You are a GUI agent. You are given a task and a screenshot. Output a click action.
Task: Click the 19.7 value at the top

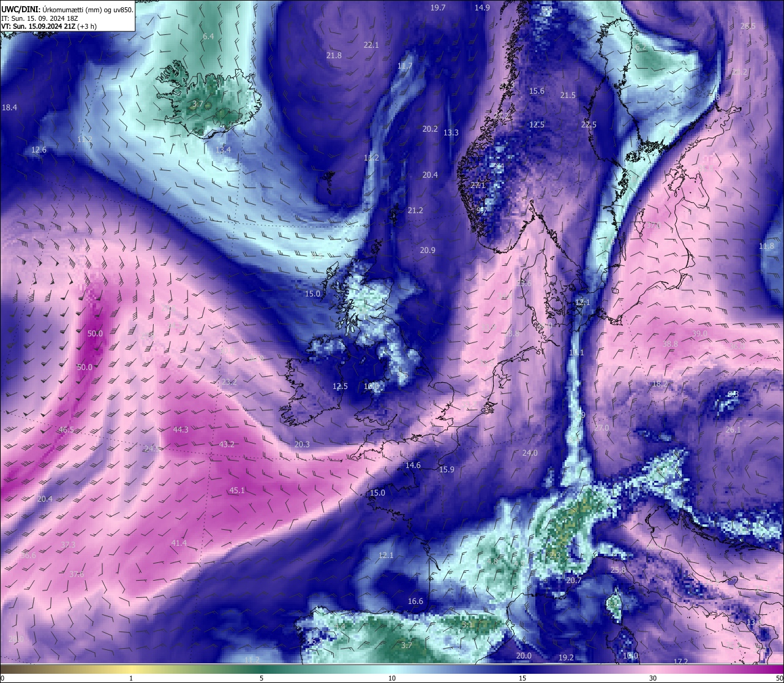438,7
